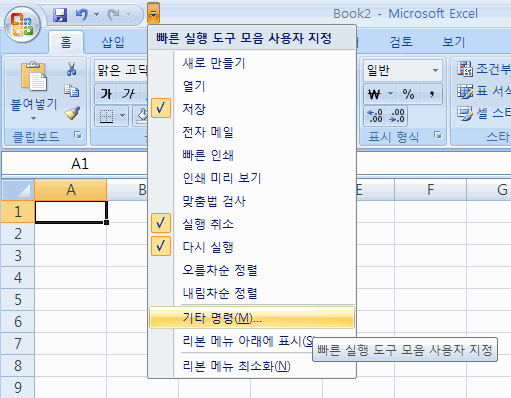The image size is (511, 398).
Task: Apply Korean won currency format
Action: coord(374,94)
